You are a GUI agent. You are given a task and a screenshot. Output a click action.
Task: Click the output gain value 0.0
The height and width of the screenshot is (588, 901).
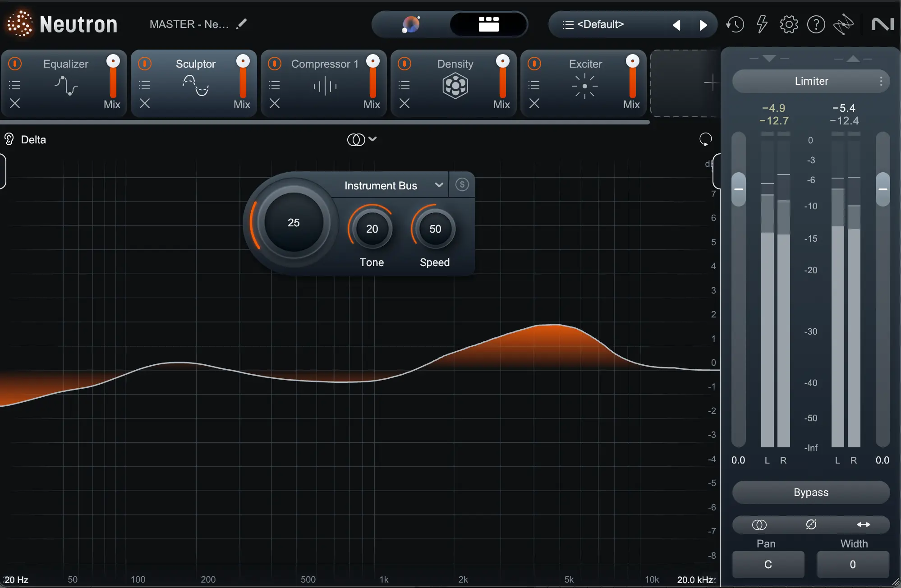click(883, 460)
